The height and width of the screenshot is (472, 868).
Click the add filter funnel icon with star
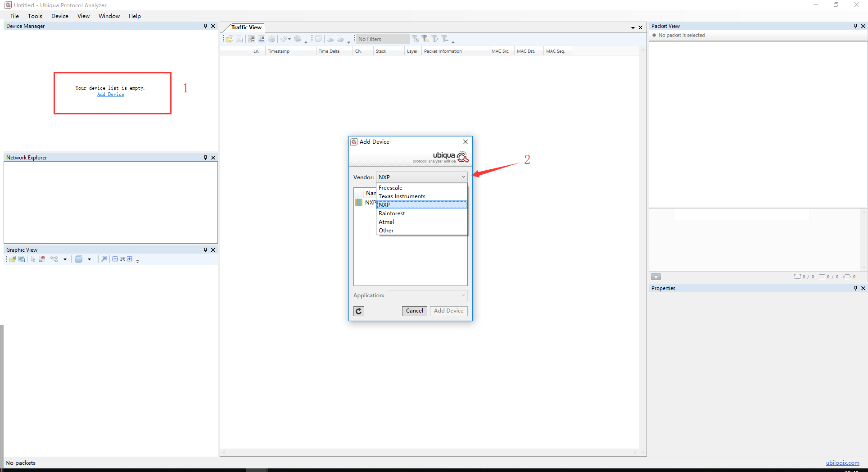425,39
